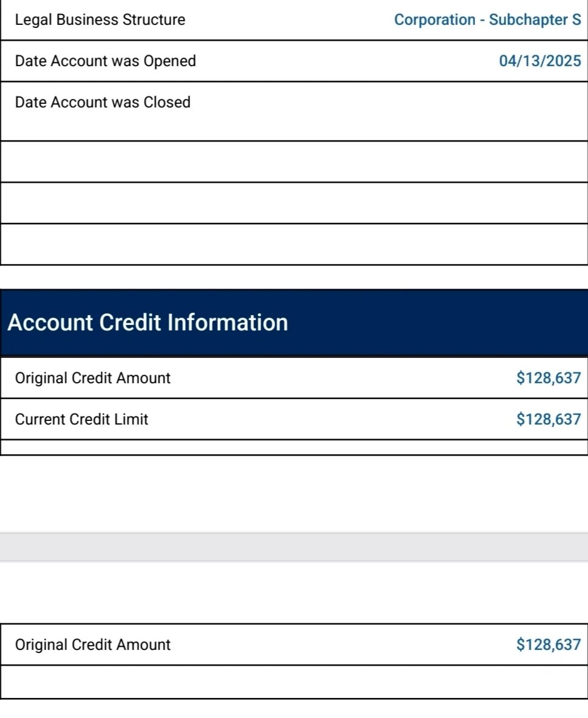Click the blank row just above the Account Credit Information header

[x=294, y=244]
